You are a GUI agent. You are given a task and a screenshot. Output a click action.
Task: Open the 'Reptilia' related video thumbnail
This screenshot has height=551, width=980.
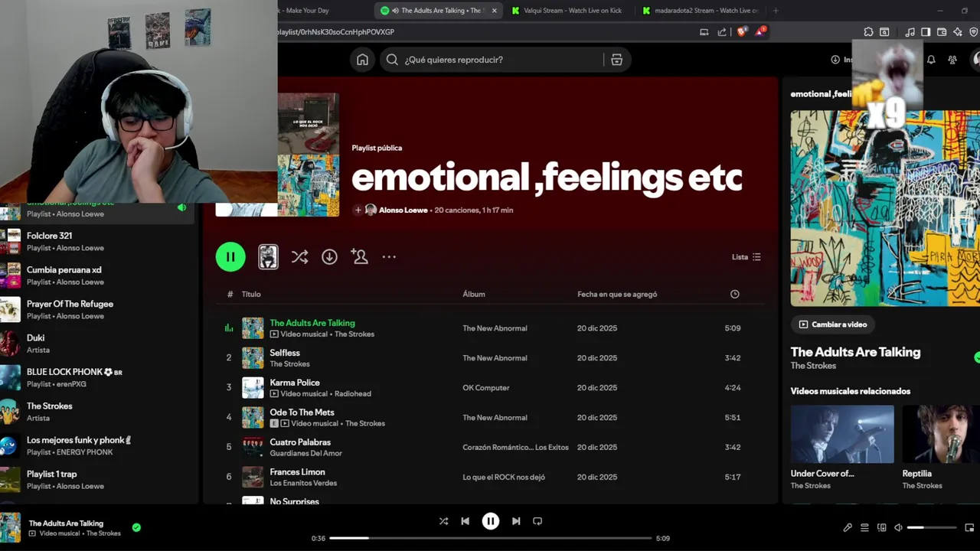tap(941, 434)
